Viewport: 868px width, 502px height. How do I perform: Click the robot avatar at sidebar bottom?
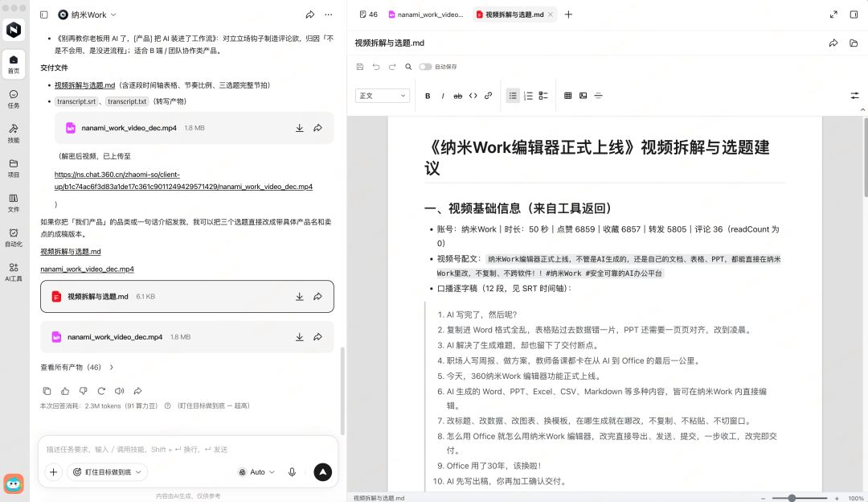click(x=14, y=483)
